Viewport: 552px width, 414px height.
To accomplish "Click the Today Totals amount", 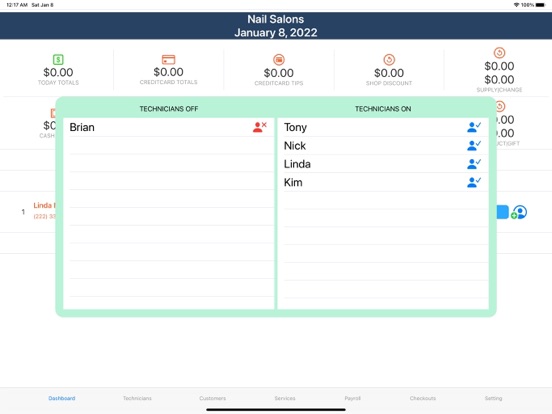I will coord(58,72).
